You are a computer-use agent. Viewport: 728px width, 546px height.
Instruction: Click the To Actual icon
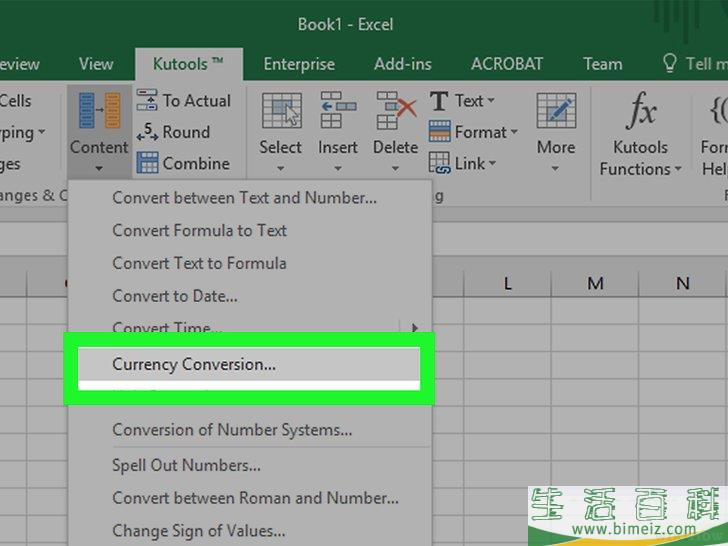pos(147,100)
